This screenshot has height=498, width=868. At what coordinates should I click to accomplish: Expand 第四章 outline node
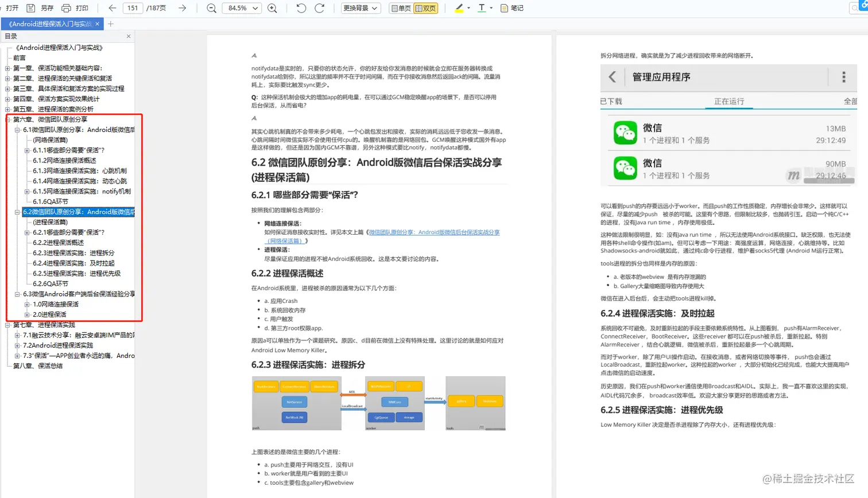(7, 99)
